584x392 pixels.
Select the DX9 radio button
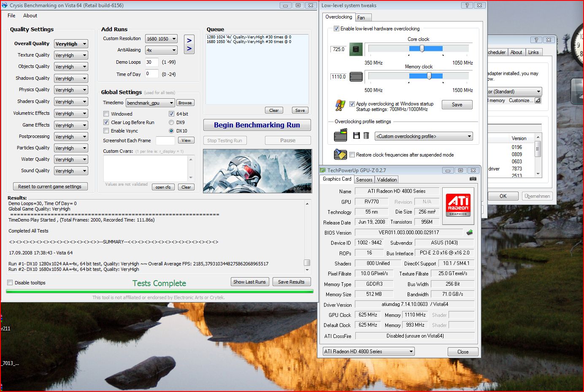pos(171,122)
